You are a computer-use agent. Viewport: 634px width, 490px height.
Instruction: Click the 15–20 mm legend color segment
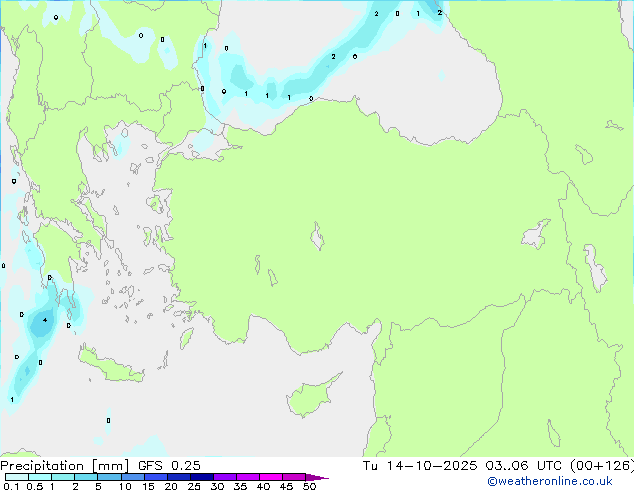click(x=156, y=477)
